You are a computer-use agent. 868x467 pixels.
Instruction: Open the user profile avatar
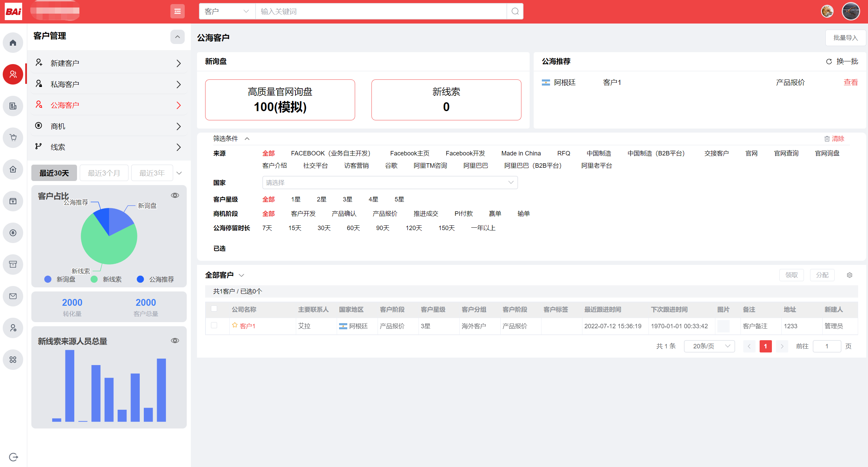851,11
